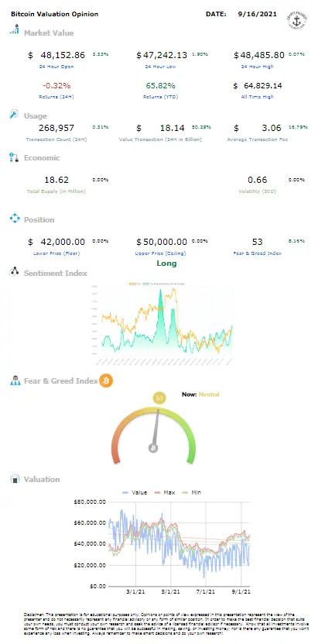Click the Sentiment Index share icon

15,271
